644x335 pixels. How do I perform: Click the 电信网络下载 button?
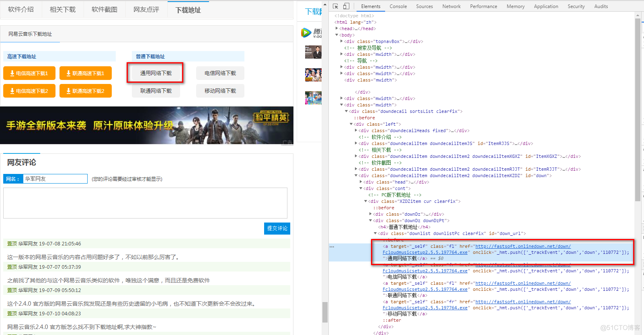point(220,73)
